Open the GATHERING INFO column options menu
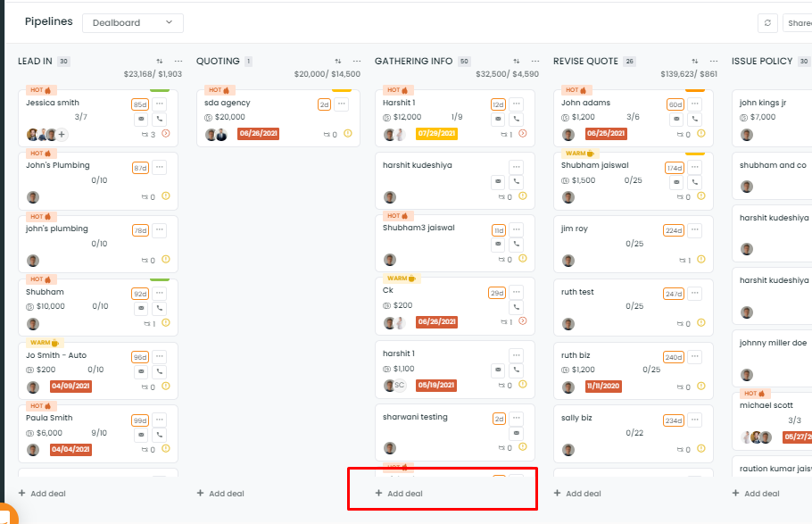This screenshot has height=524, width=812. click(535, 62)
